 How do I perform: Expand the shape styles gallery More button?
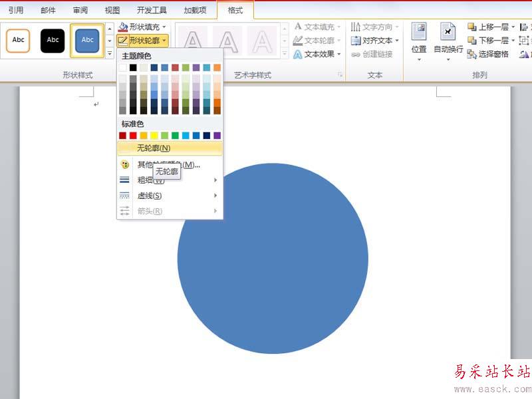click(x=110, y=53)
